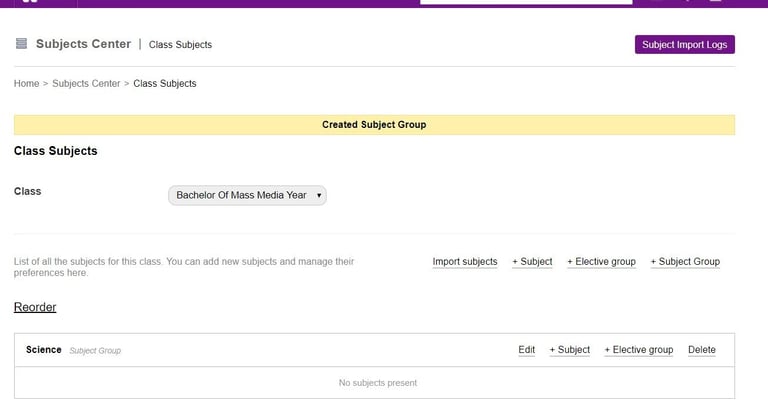This screenshot has width=768, height=415.
Task: Add an elective group under Science
Action: pyautogui.click(x=639, y=350)
